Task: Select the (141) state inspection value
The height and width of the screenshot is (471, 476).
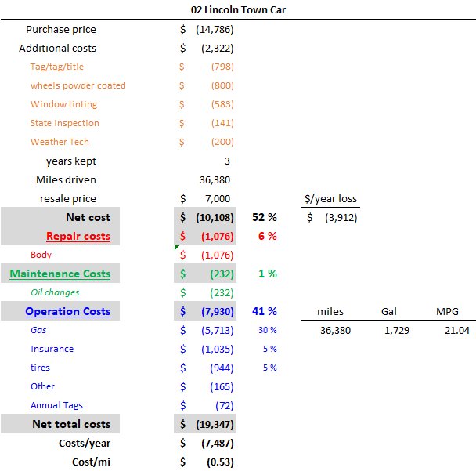Action: (222, 123)
